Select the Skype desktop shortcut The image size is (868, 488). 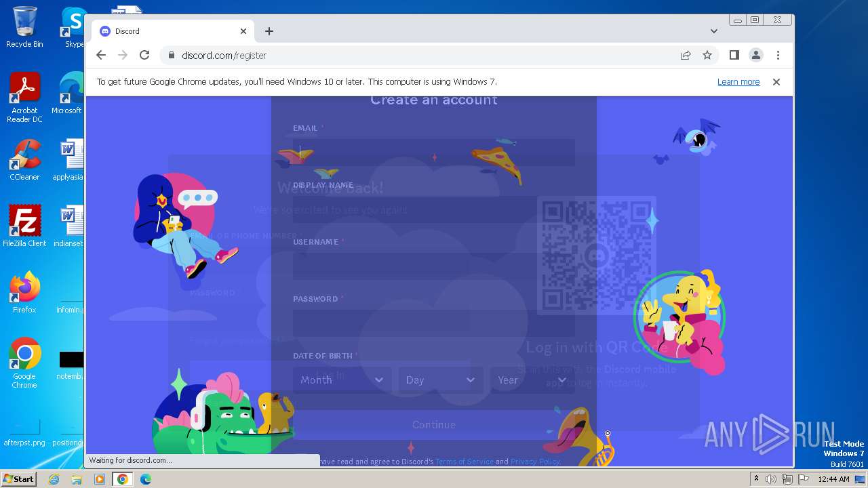[x=73, y=27]
